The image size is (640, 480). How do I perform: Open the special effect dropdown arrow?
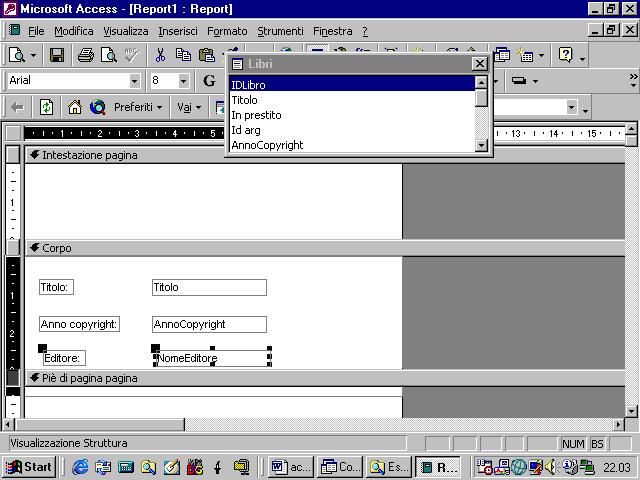tap(535, 81)
